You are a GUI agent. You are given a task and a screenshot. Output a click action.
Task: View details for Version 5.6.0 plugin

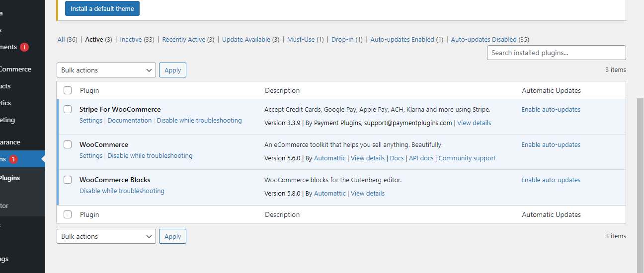click(368, 158)
